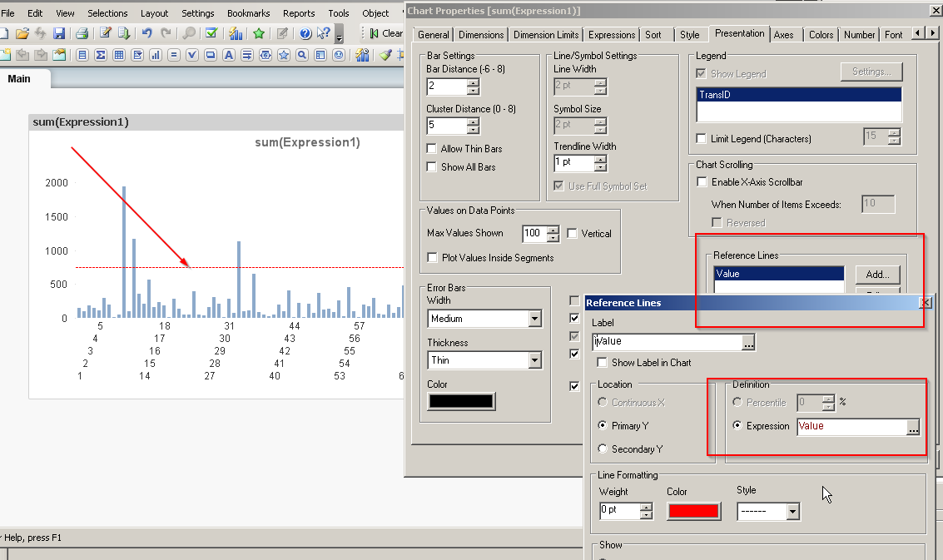Click the reference line Label input field
This screenshot has width=943, height=560.
[x=668, y=341]
